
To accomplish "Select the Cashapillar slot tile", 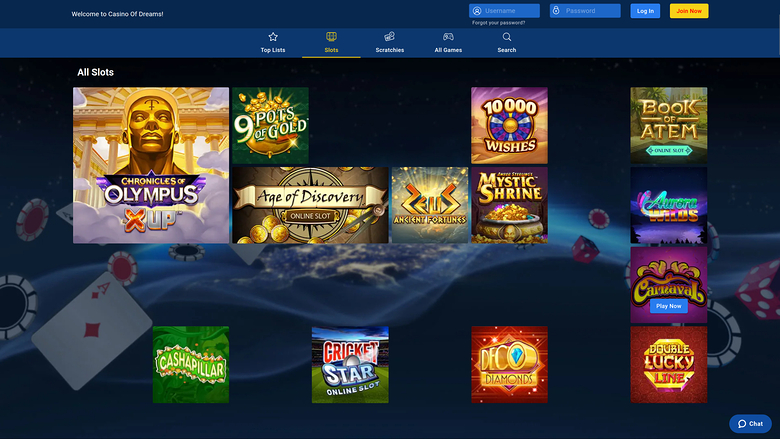I will (x=191, y=364).
